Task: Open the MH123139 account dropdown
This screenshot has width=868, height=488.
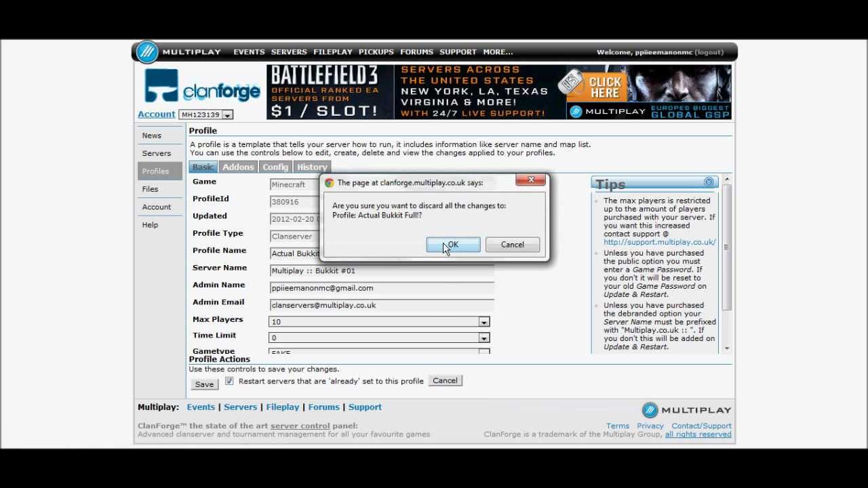Action: 206,115
